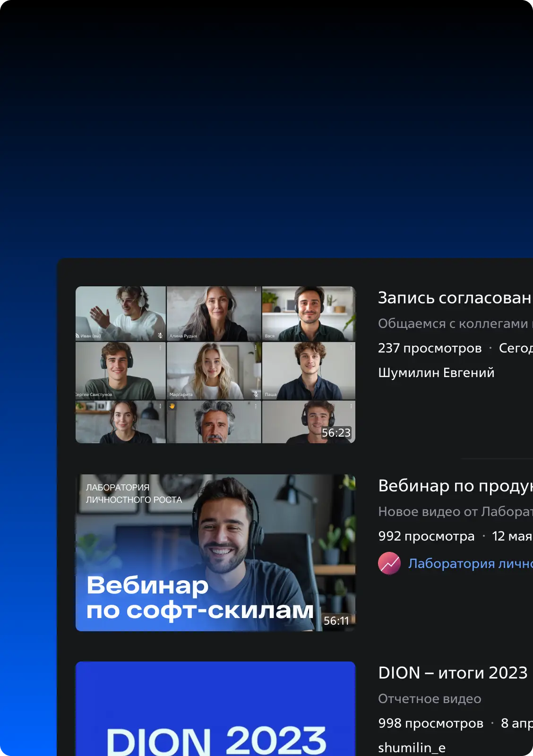This screenshot has height=756, width=533.
Task: Open the video conference recording thumbnail
Action: tap(215, 365)
